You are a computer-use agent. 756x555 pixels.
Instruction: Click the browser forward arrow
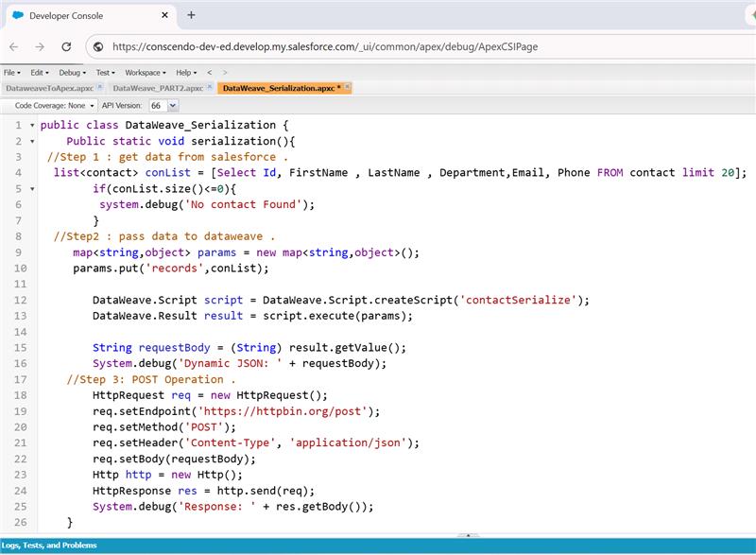[40, 46]
